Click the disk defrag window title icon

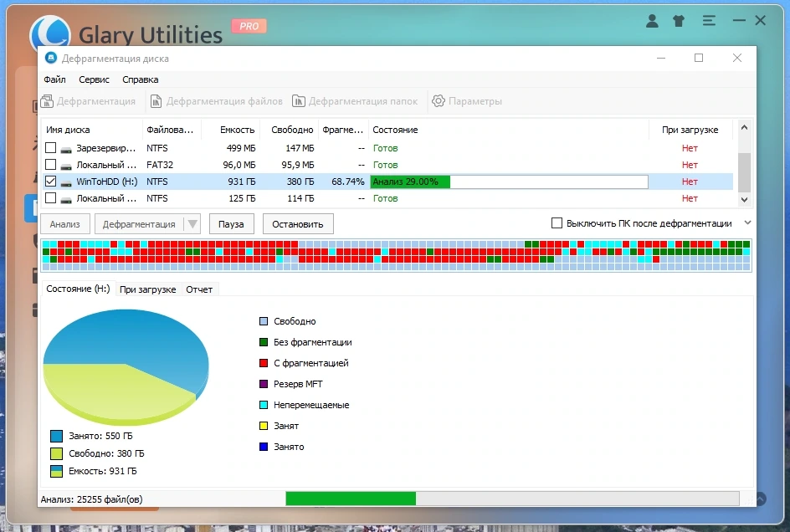tap(51, 58)
